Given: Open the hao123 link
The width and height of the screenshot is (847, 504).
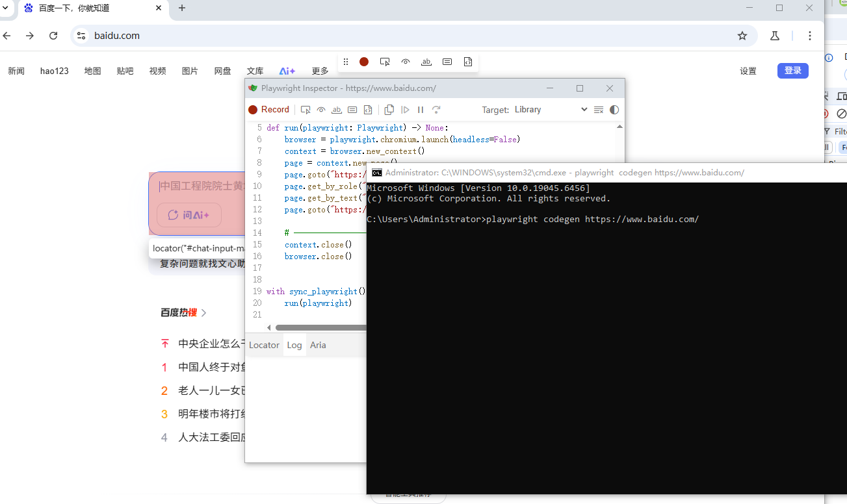Looking at the screenshot, I should tap(55, 71).
